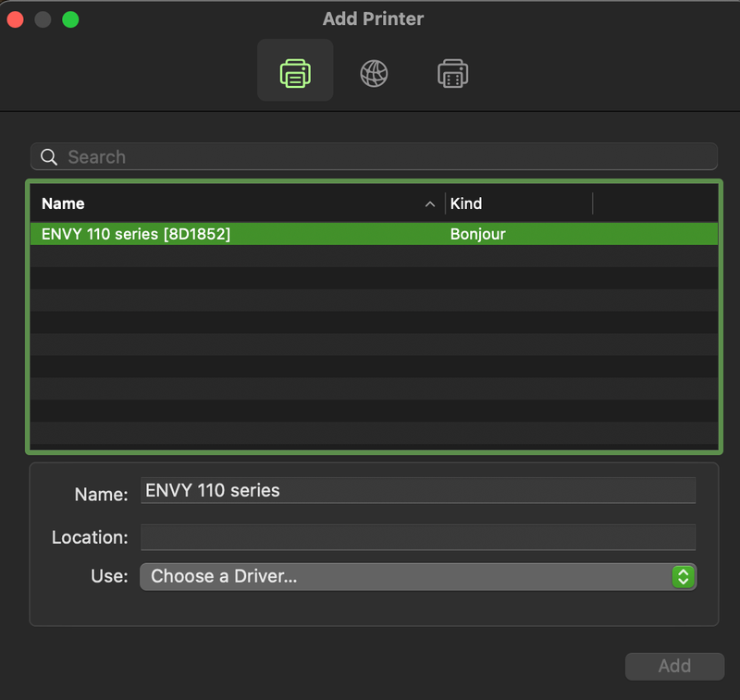Switch to the IP printer globe icon

click(374, 73)
